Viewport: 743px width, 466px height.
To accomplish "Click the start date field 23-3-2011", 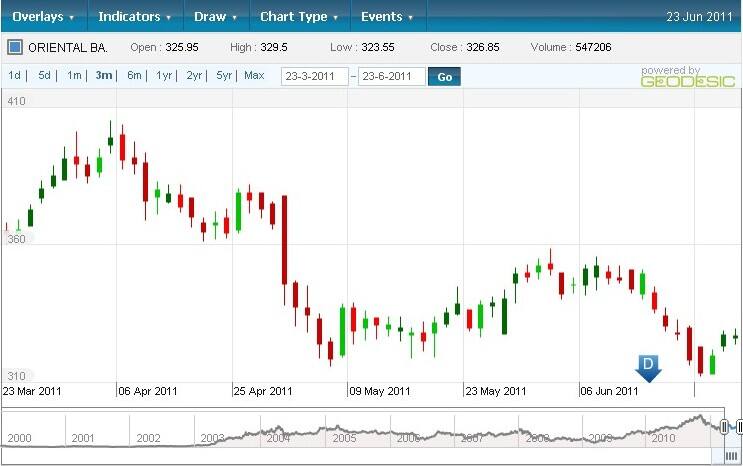I will pyautogui.click(x=314, y=77).
